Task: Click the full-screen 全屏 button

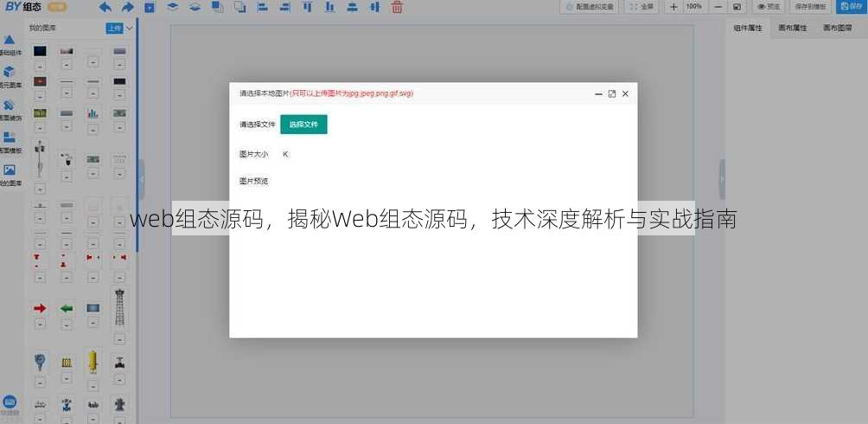Action: coord(641,7)
